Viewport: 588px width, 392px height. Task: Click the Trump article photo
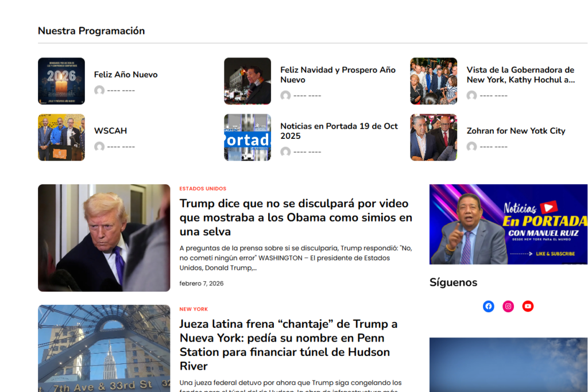pyautogui.click(x=104, y=238)
